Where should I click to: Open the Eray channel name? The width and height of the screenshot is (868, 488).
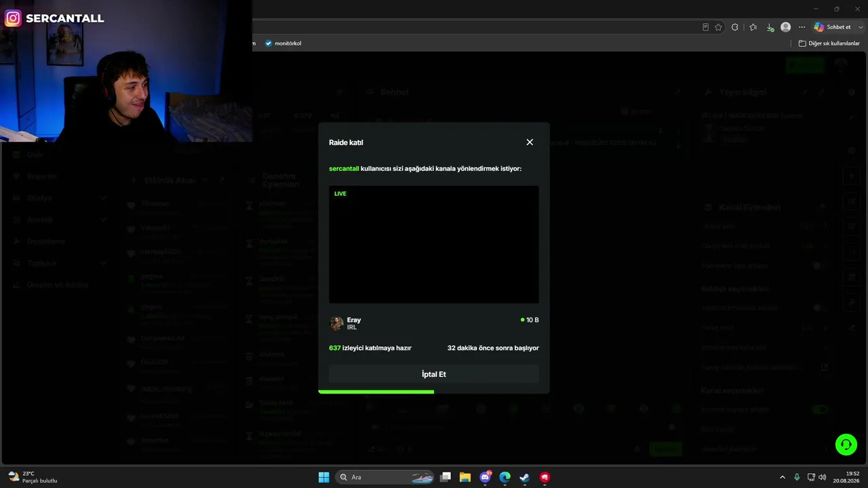pyautogui.click(x=354, y=320)
